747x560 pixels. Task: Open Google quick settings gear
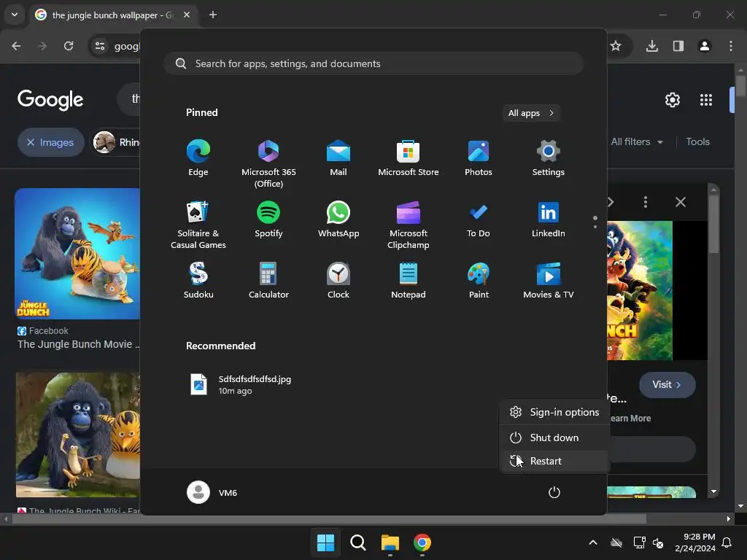(x=672, y=100)
